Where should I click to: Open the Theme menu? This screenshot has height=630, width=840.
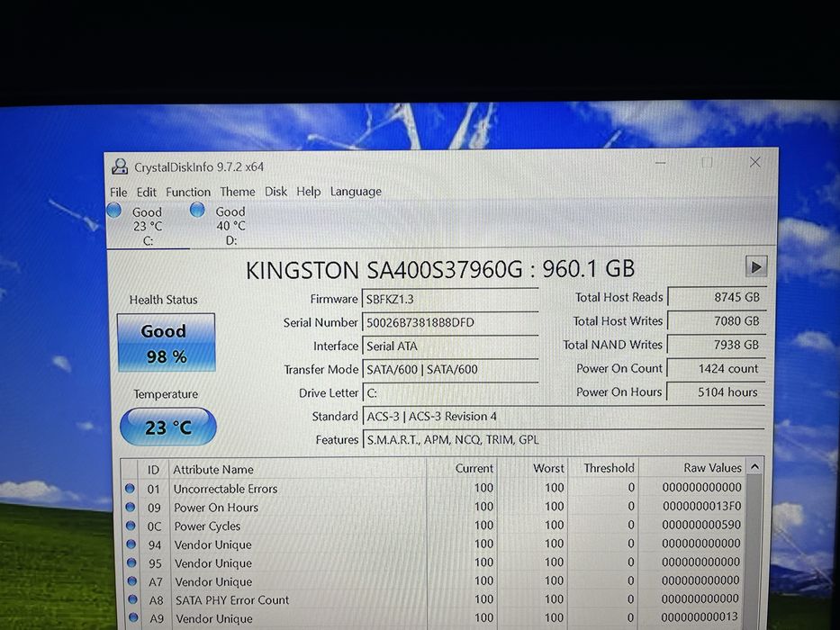coord(238,192)
